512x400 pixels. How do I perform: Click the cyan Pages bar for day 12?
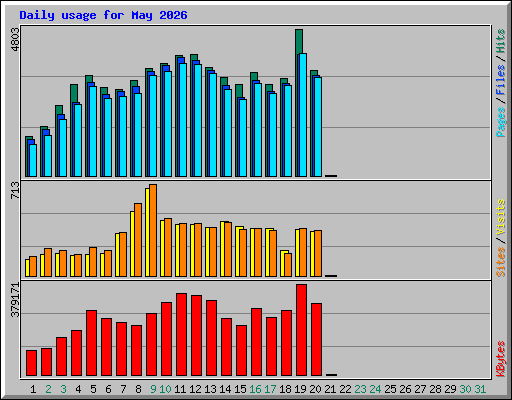coord(198,120)
